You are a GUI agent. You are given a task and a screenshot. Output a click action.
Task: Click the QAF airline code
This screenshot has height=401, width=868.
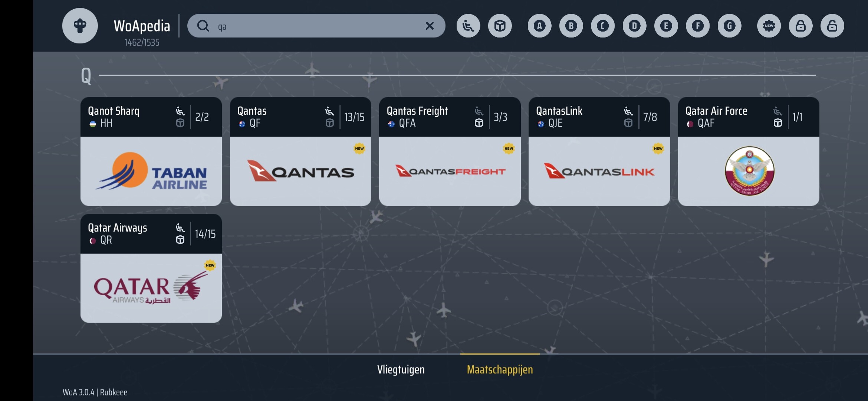pyautogui.click(x=706, y=123)
